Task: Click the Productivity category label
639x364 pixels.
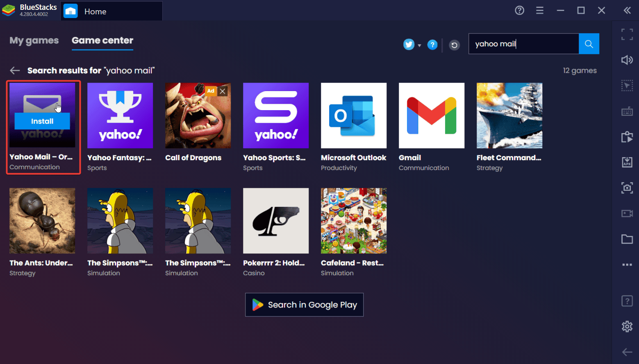Action: click(x=339, y=168)
